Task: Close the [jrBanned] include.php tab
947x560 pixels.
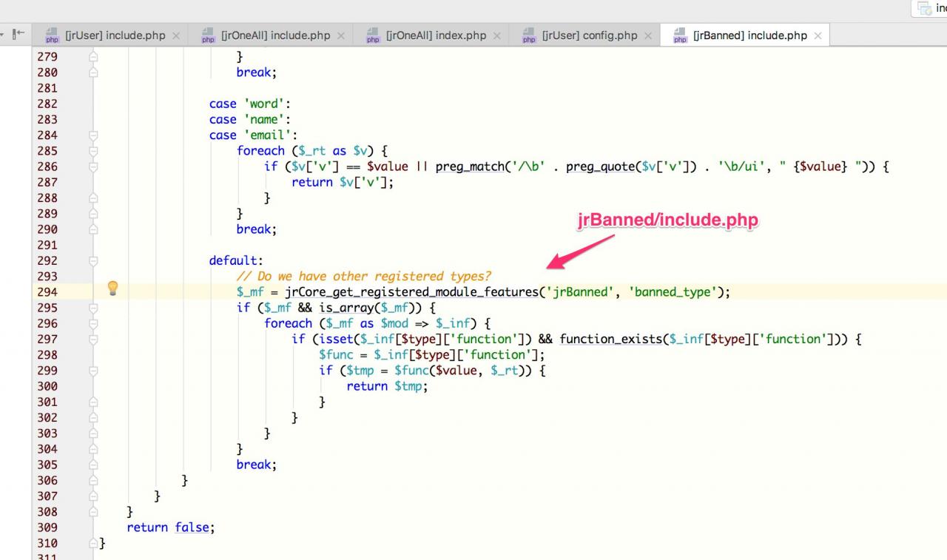Action: [818, 36]
